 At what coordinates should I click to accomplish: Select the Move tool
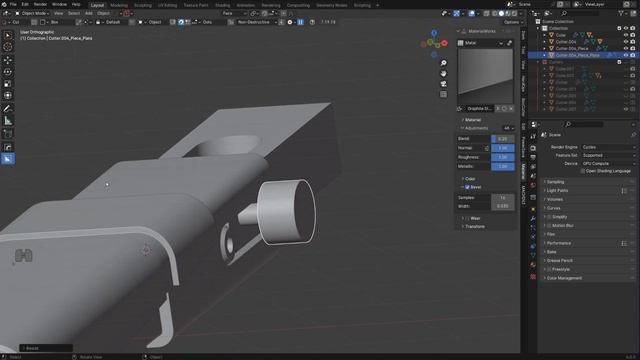pos(7,60)
